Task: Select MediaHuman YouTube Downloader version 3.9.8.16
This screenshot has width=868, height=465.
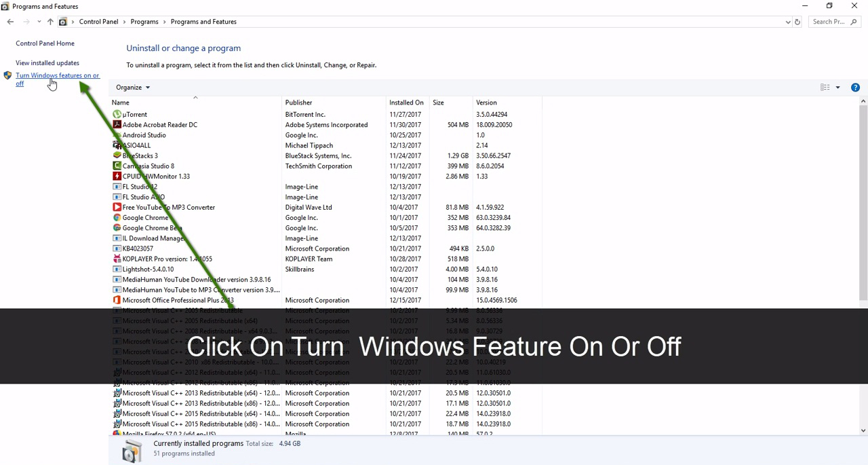Action: [x=327, y=280]
